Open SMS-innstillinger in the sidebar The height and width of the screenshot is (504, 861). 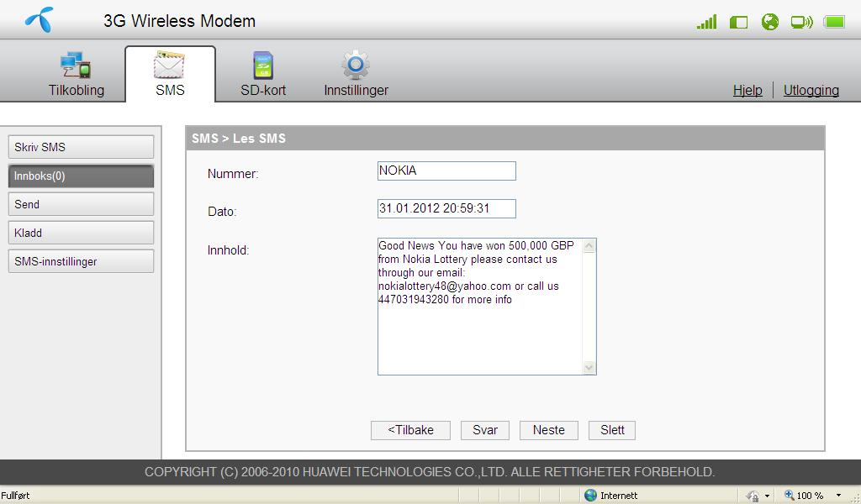pos(81,261)
